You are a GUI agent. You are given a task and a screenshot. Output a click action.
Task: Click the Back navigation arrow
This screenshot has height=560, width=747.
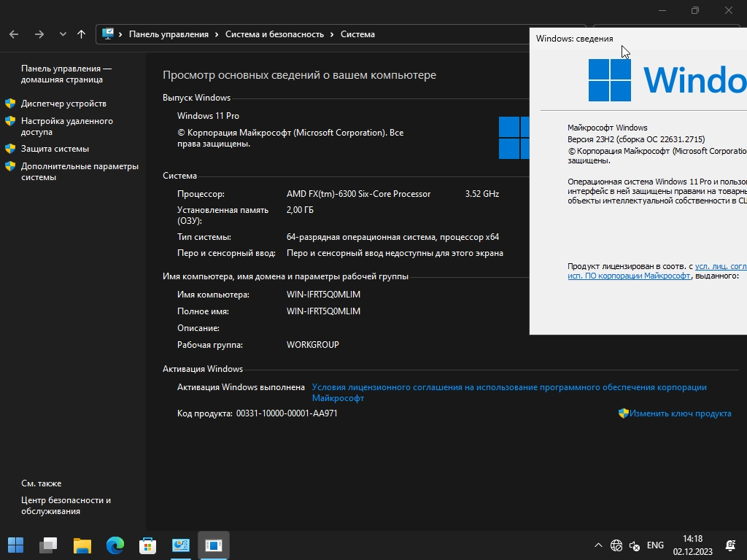pos(14,34)
